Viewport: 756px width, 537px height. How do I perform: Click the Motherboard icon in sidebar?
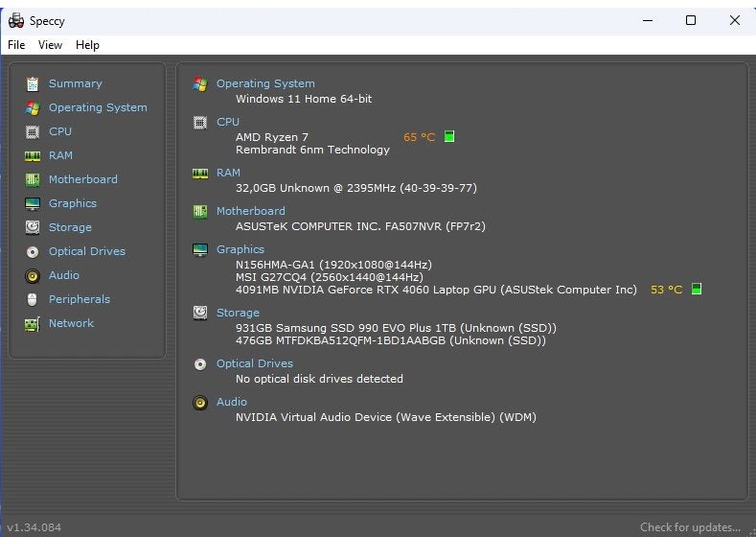pos(33,180)
